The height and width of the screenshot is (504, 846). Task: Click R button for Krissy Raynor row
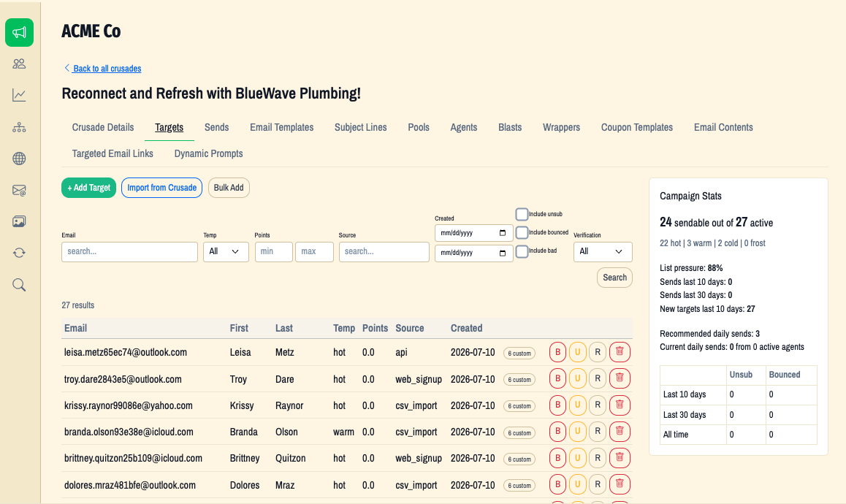coord(598,405)
